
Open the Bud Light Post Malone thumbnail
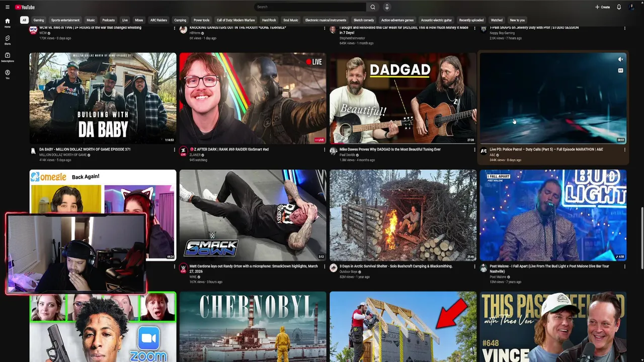coord(553,215)
